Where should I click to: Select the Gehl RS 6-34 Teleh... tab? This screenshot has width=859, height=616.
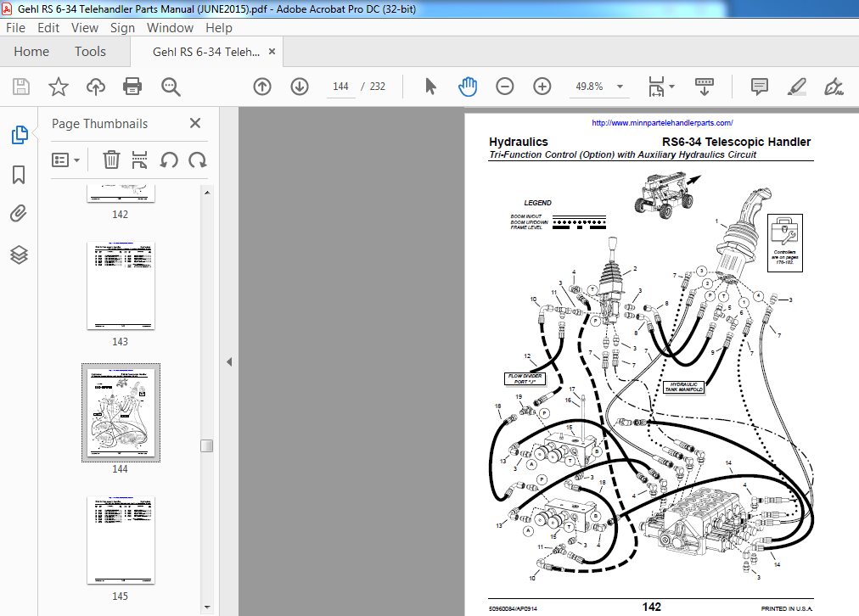click(x=206, y=52)
